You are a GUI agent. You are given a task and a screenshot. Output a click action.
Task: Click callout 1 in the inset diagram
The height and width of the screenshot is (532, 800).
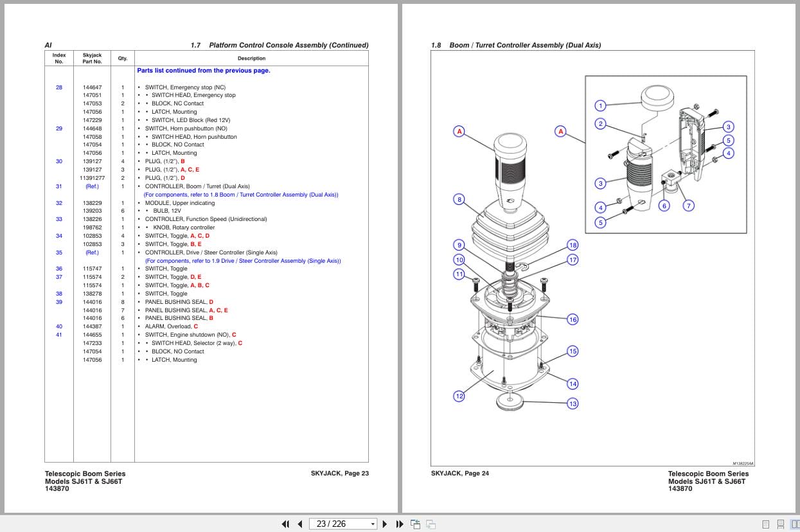click(600, 105)
